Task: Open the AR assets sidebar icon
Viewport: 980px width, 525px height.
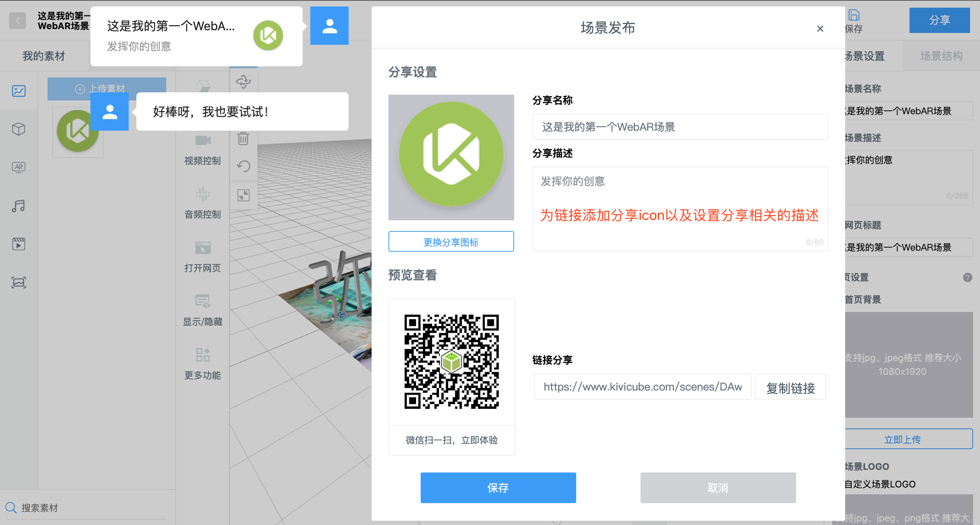Action: [x=18, y=167]
